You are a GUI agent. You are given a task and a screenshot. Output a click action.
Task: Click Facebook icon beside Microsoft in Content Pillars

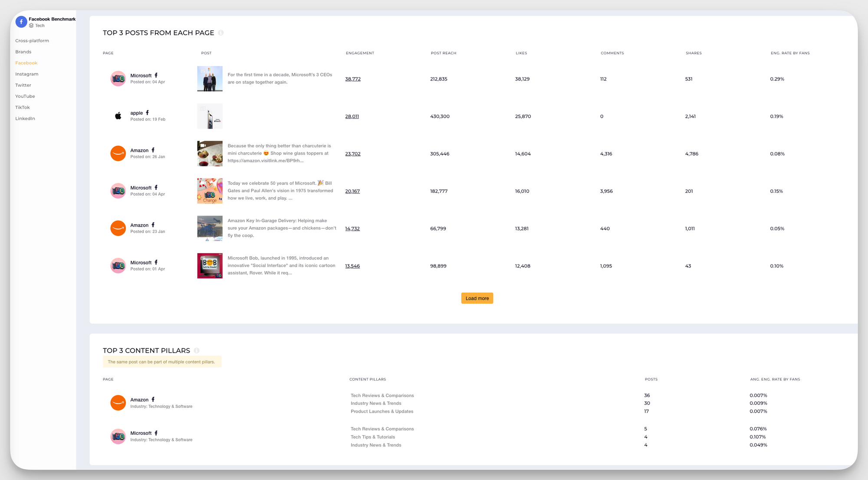click(156, 433)
